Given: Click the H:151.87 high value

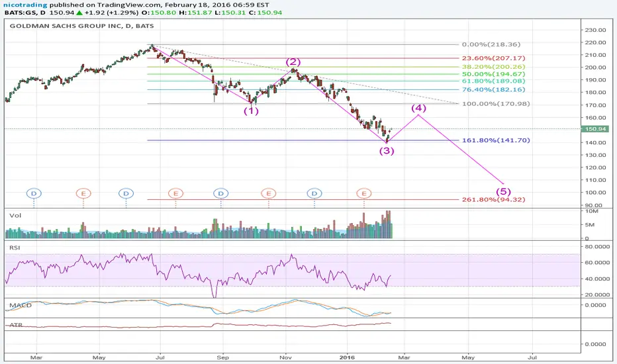Looking at the screenshot, I should tap(195, 13).
